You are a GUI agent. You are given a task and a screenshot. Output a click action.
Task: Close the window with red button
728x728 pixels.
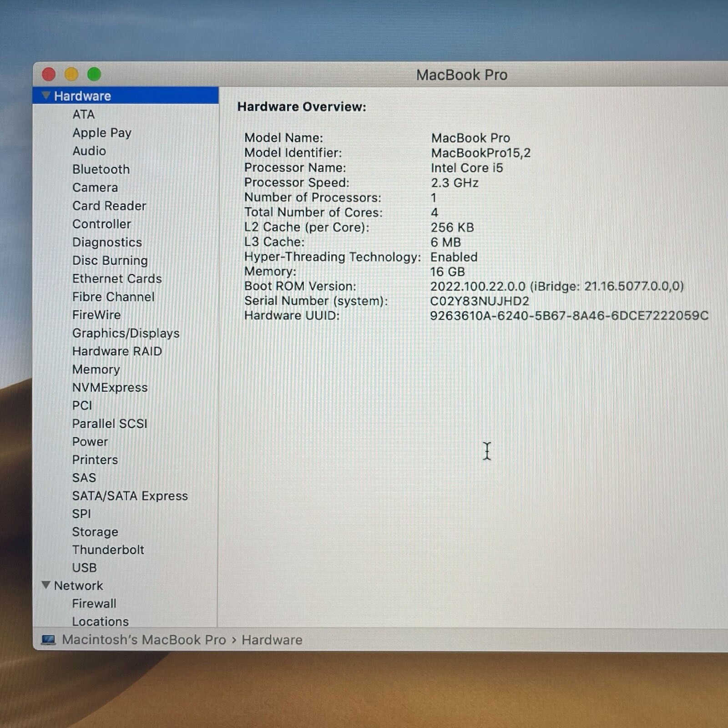(49, 74)
